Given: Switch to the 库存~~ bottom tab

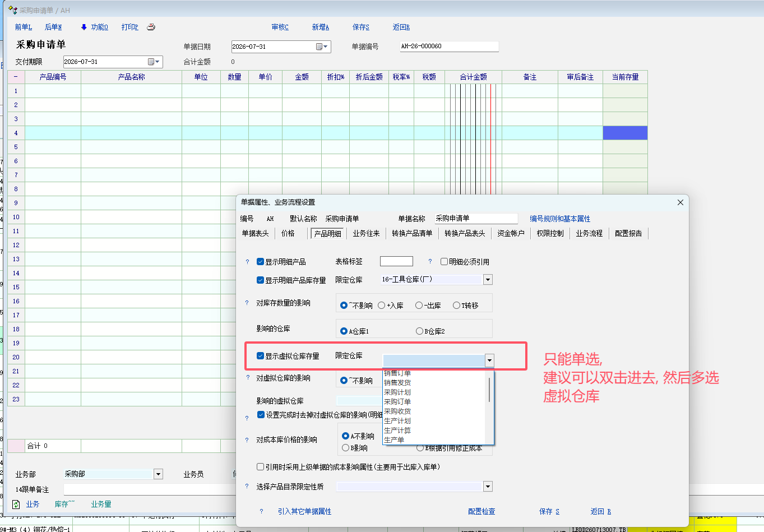Looking at the screenshot, I should point(65,505).
